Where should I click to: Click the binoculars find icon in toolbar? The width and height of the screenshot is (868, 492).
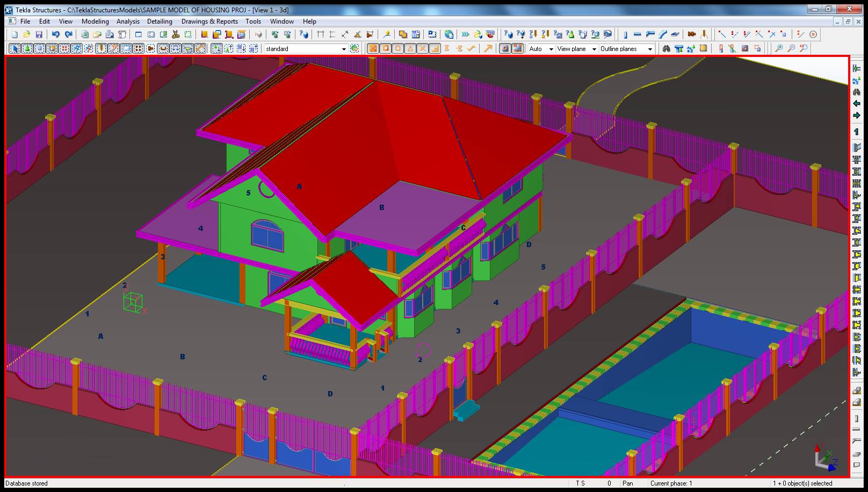click(x=666, y=48)
